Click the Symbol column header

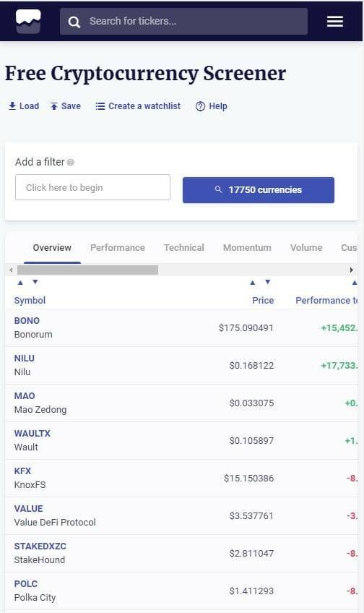point(30,300)
